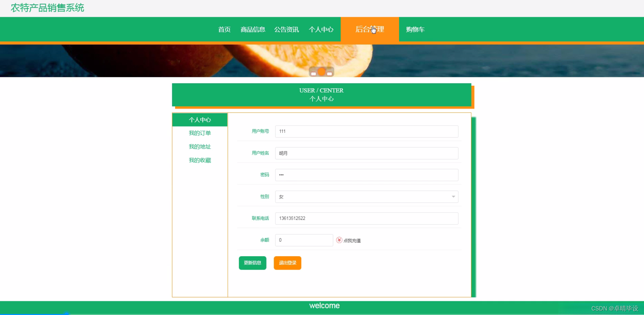The height and width of the screenshot is (315, 644).
Task: Click inside the 联系电话 phone input field
Action: tap(366, 218)
